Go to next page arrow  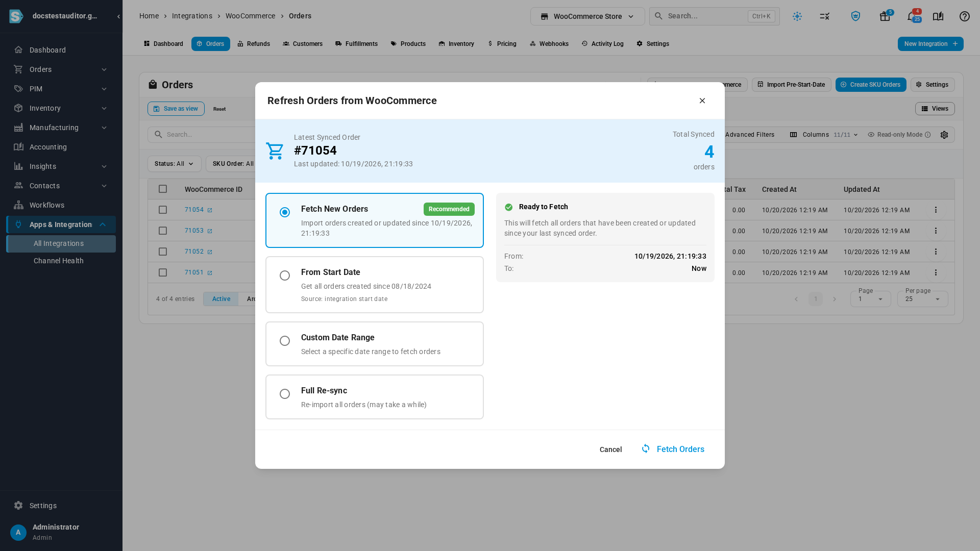click(x=835, y=299)
